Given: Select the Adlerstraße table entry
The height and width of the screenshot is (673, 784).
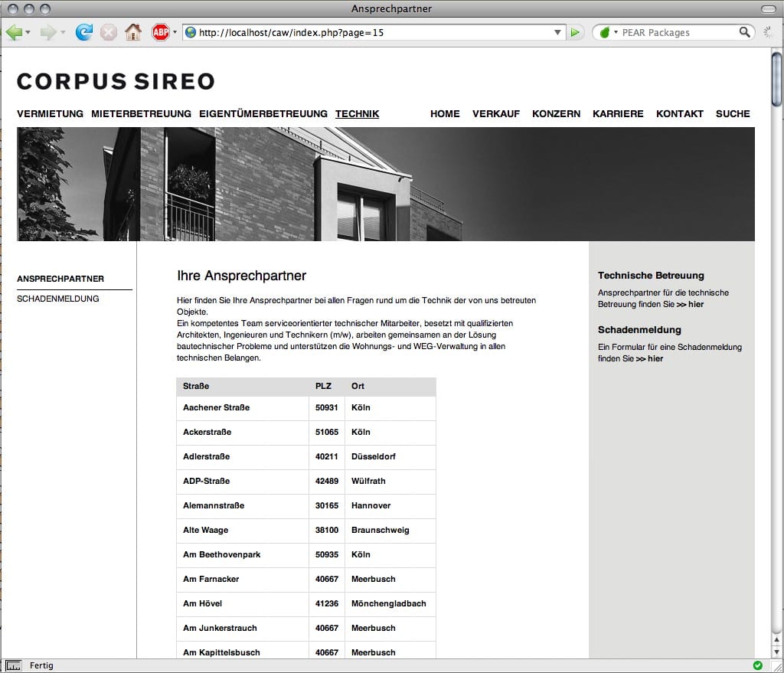Looking at the screenshot, I should 207,456.
